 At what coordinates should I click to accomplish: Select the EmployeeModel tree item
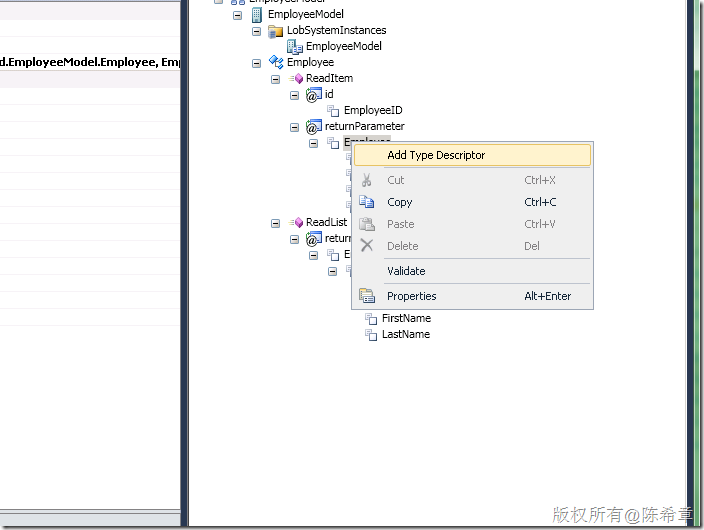point(306,14)
